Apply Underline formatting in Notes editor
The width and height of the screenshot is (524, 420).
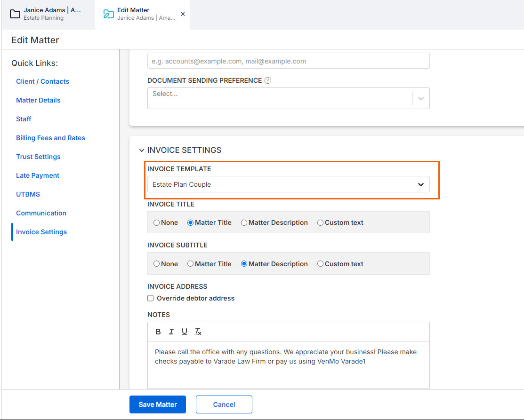[185, 332]
